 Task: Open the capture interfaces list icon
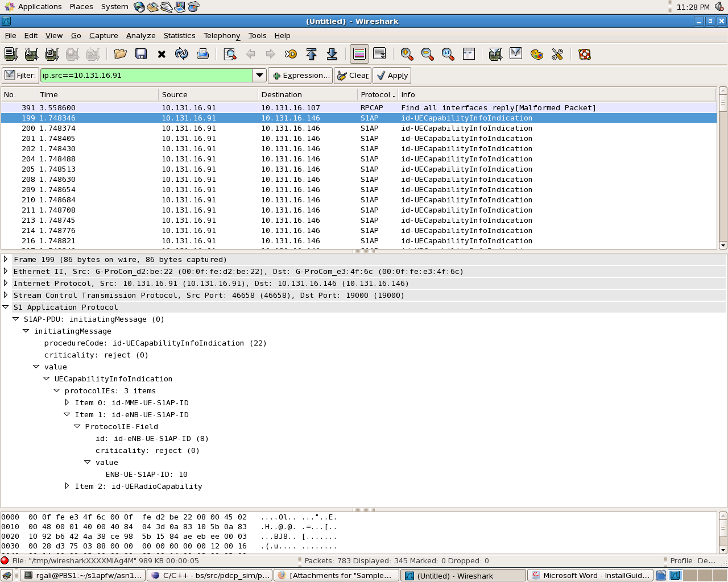(11, 54)
